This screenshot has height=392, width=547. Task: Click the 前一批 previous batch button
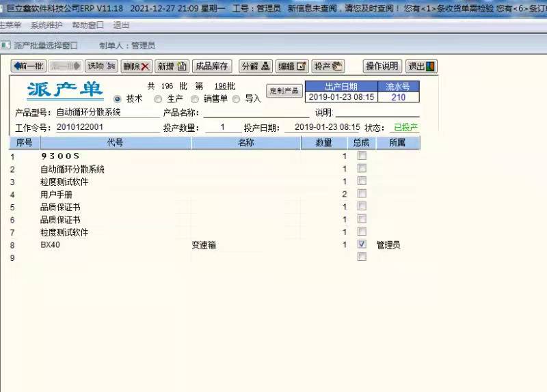point(28,66)
